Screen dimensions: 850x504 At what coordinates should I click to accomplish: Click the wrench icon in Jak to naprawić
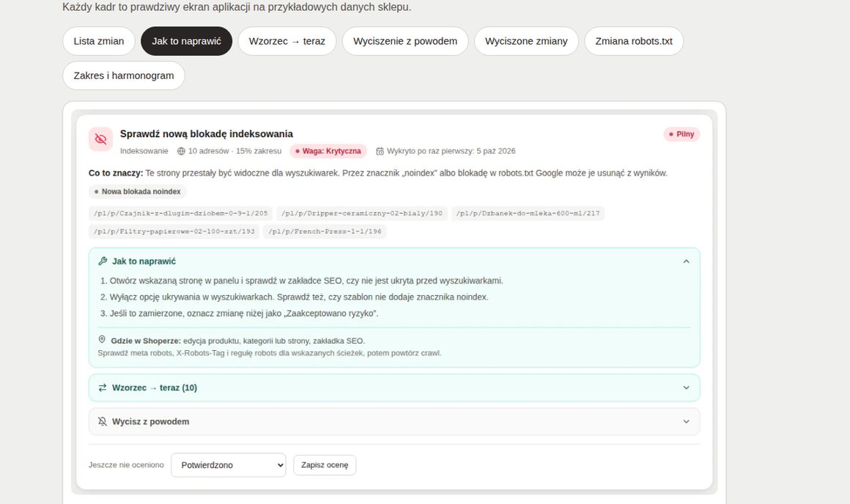tap(103, 262)
